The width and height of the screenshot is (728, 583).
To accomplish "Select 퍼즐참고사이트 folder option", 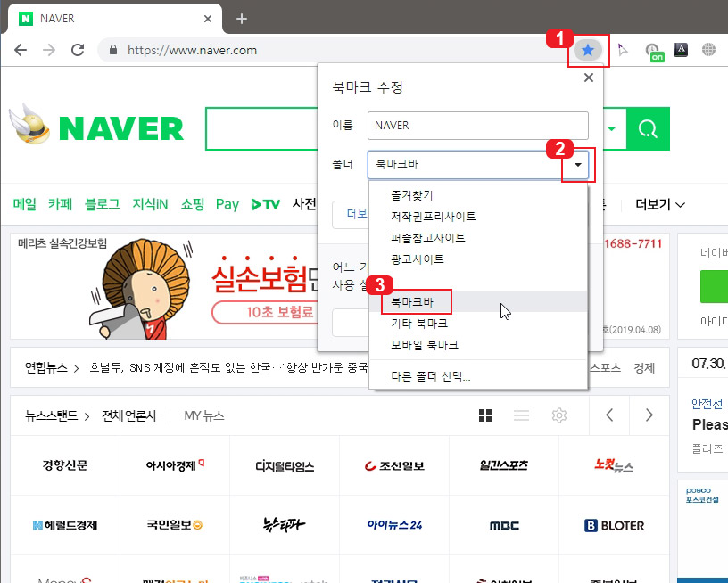I will pos(478,238).
